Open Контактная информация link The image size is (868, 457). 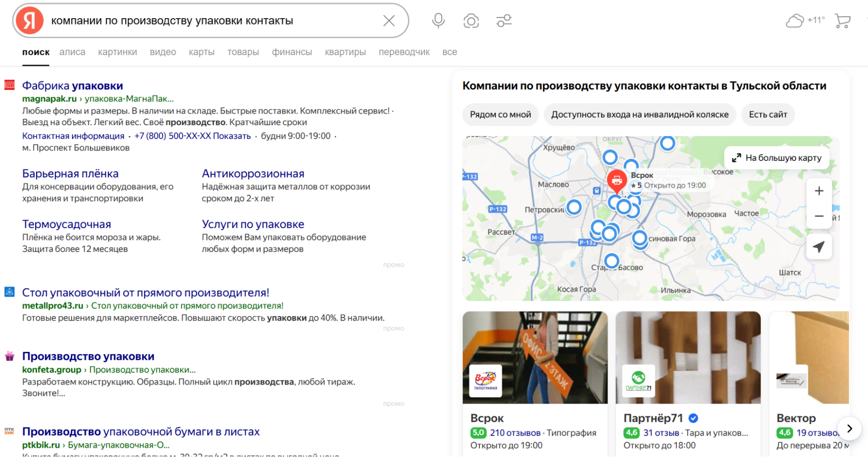click(x=73, y=136)
